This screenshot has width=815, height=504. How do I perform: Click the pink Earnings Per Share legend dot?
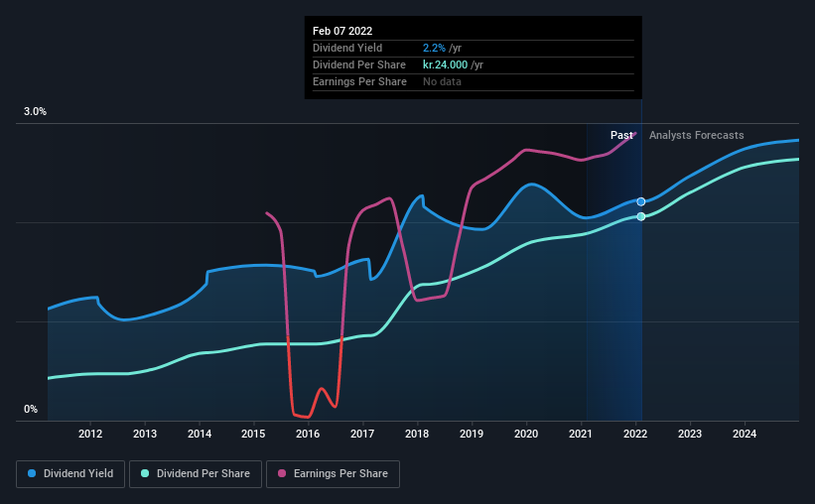[282, 473]
